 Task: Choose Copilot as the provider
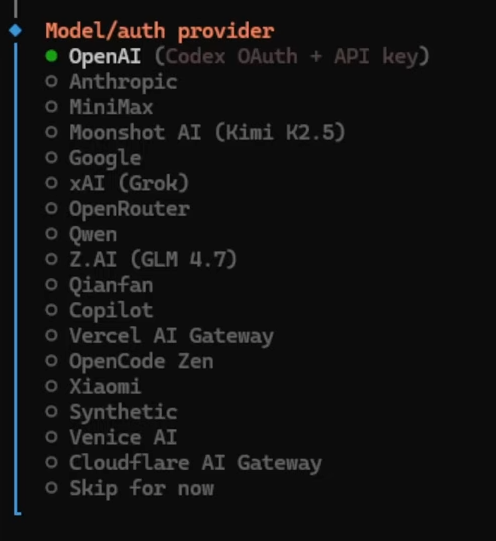click(99, 311)
